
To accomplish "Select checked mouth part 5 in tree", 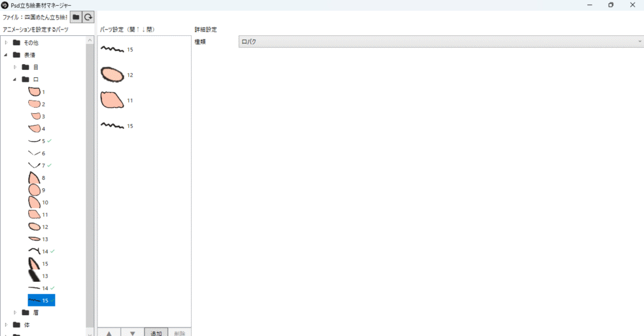I will [x=36, y=141].
